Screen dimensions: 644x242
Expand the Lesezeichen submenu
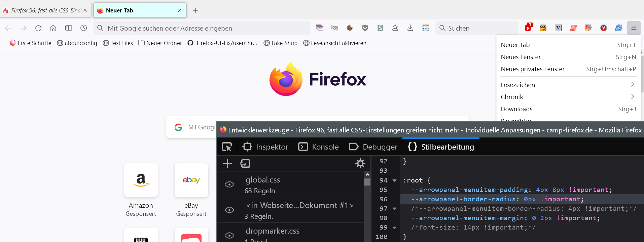coord(568,85)
